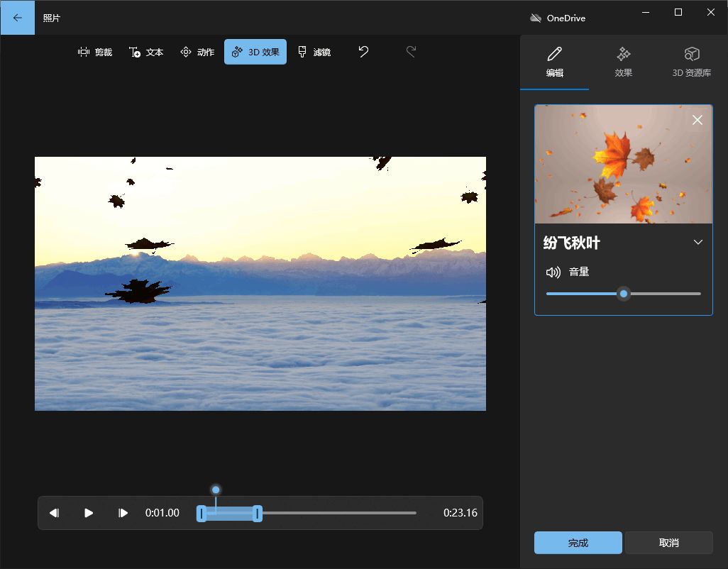Open the 3D library (3D 资源库) tab

(692, 62)
